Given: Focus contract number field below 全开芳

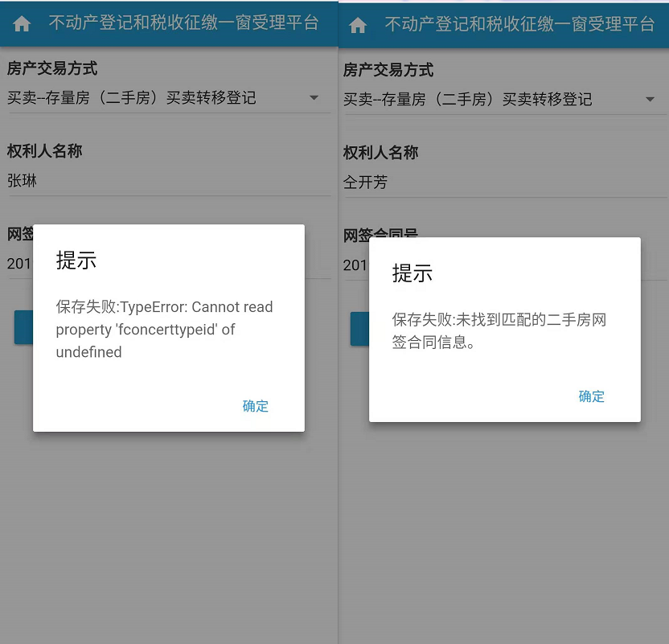Looking at the screenshot, I should pos(355,265).
